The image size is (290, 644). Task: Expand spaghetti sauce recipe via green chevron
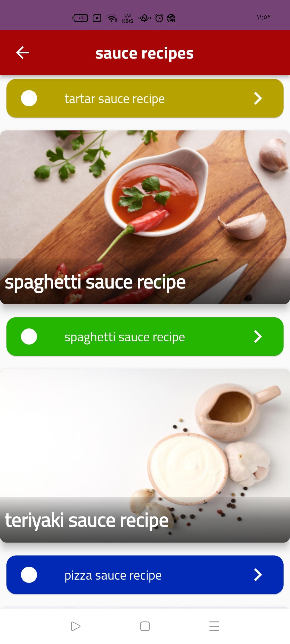pos(258,336)
